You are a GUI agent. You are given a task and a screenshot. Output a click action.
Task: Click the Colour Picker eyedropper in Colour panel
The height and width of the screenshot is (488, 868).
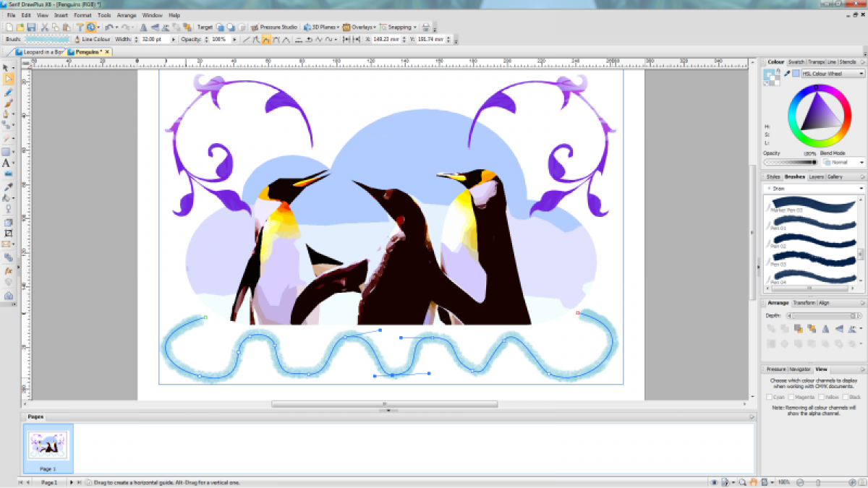click(x=786, y=74)
